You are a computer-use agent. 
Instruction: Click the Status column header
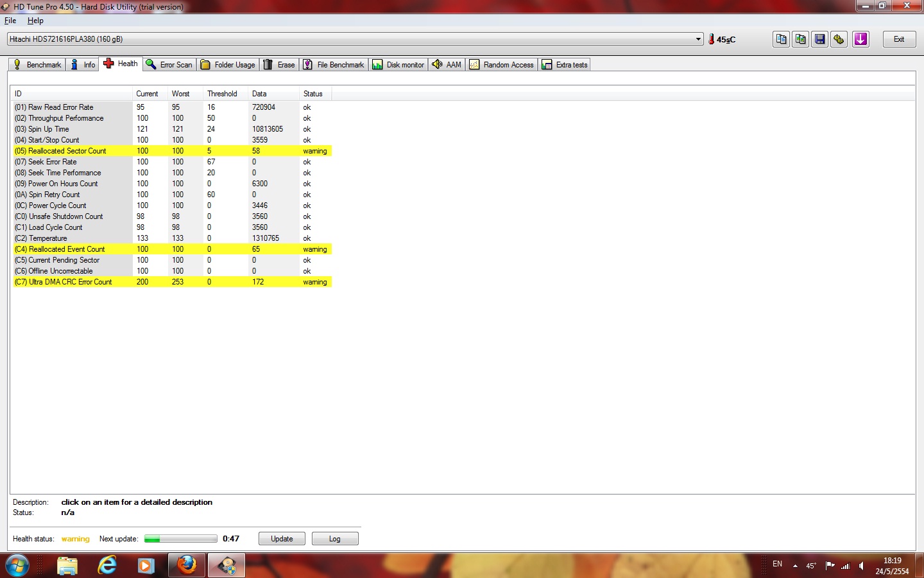[316, 94]
